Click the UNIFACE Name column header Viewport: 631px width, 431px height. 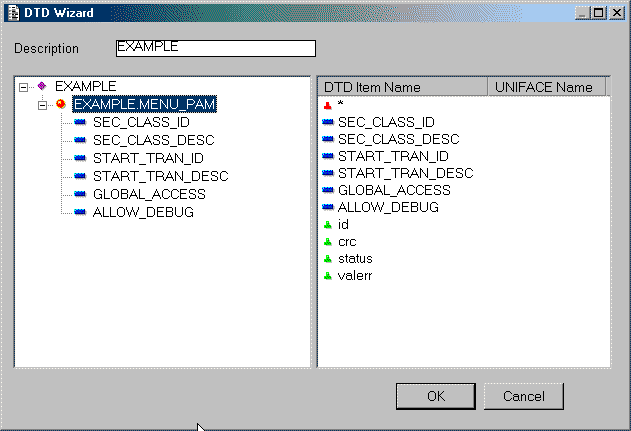pos(545,88)
